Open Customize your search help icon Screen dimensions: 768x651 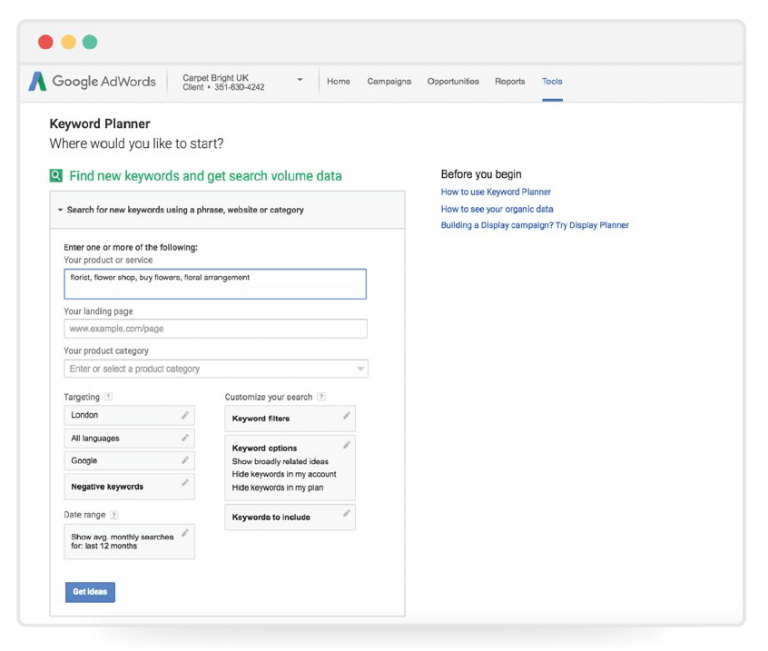(x=321, y=397)
